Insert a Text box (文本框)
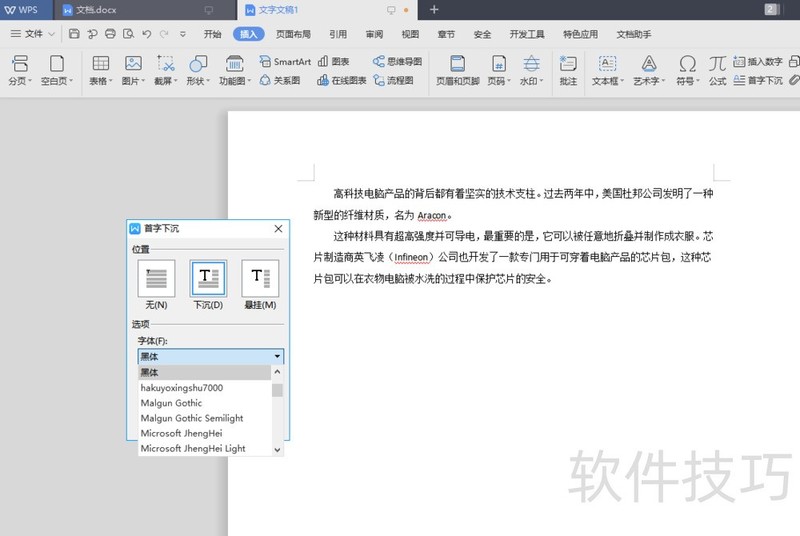Viewport: 800px width, 536px height. [607, 70]
